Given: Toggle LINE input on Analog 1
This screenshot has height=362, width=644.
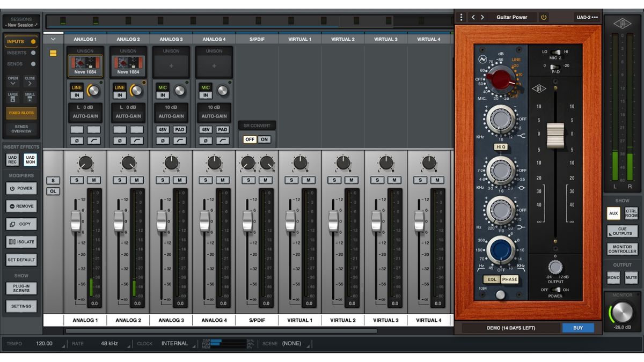Looking at the screenshot, I should pos(77,87).
